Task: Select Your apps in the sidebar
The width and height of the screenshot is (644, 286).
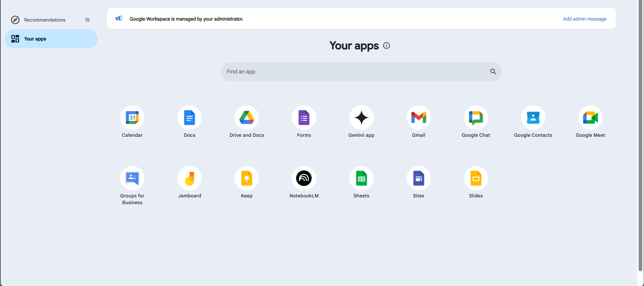Action: [35, 39]
